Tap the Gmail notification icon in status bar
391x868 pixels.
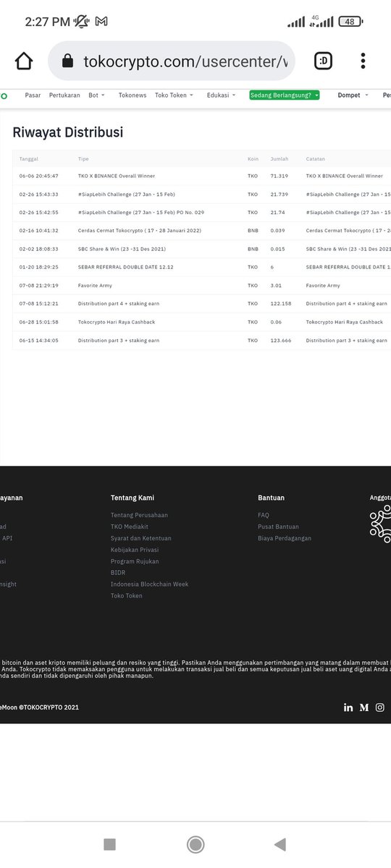pos(101,22)
